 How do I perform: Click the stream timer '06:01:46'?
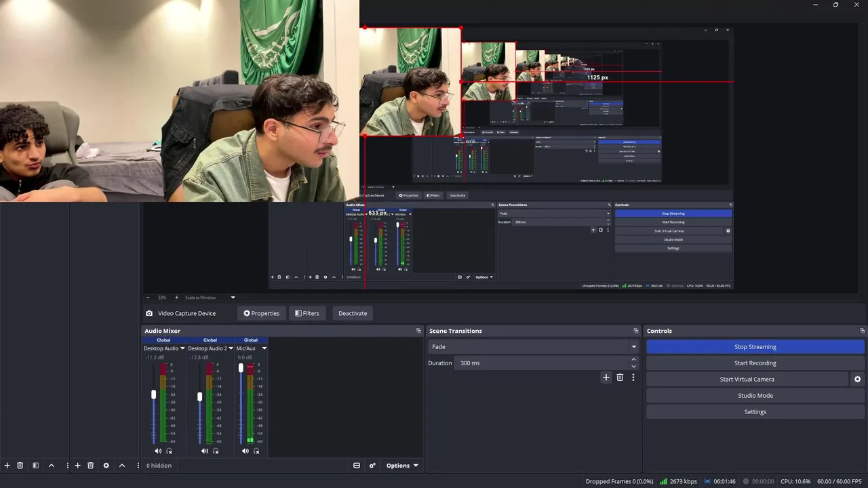point(724,482)
